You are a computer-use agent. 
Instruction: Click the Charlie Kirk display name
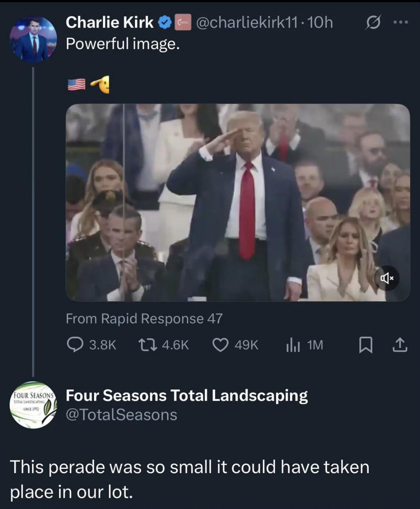pos(109,22)
